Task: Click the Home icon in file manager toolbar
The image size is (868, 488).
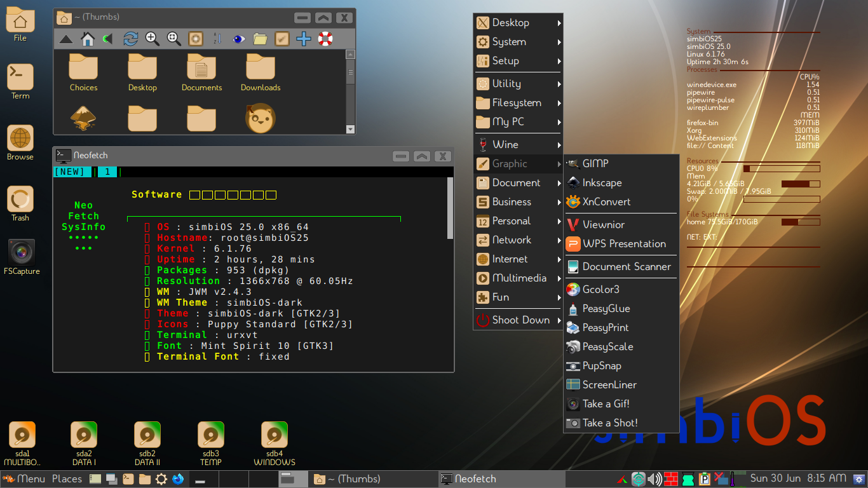Action: (88, 39)
